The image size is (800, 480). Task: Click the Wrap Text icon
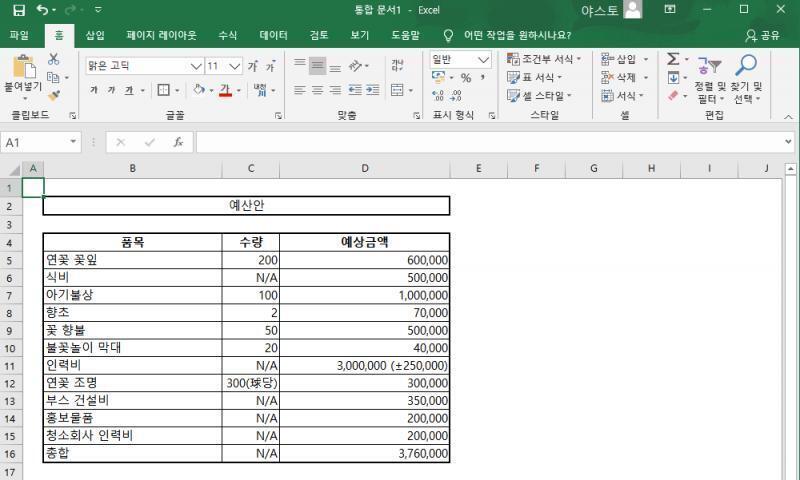pyautogui.click(x=397, y=65)
